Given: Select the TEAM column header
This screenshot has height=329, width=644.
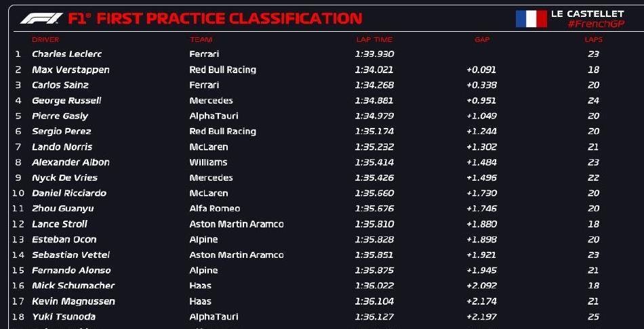Looking at the screenshot, I should click(201, 40).
